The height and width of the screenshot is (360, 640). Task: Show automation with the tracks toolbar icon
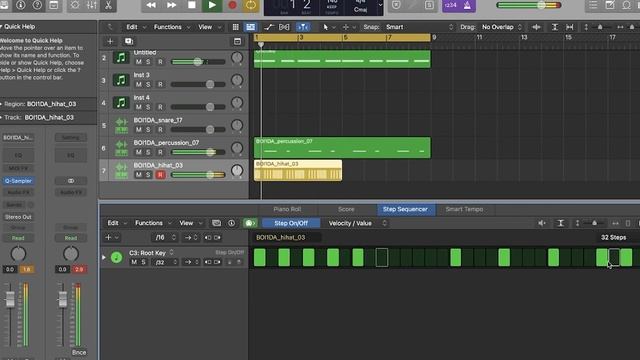click(269, 27)
